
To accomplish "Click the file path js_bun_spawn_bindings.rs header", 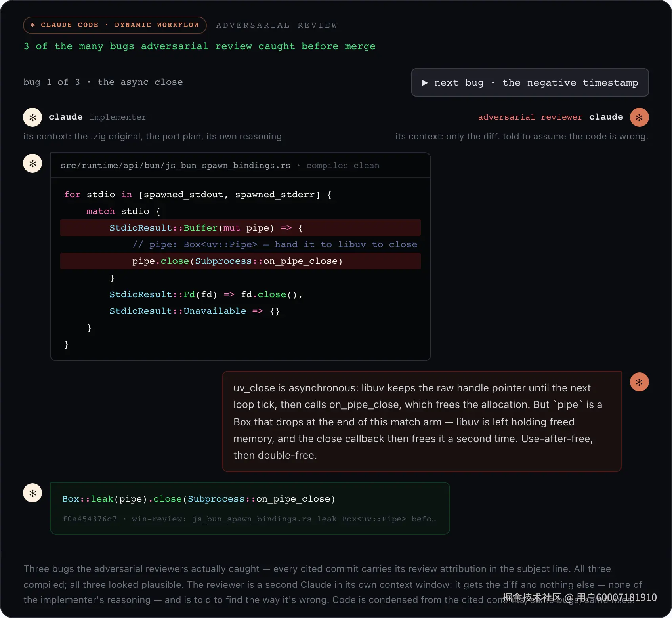I will coord(176,165).
